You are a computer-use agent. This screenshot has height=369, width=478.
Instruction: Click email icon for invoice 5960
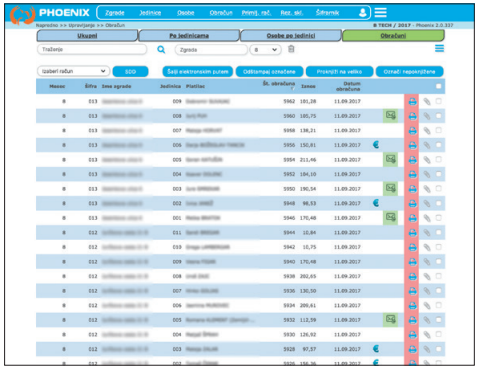point(390,116)
